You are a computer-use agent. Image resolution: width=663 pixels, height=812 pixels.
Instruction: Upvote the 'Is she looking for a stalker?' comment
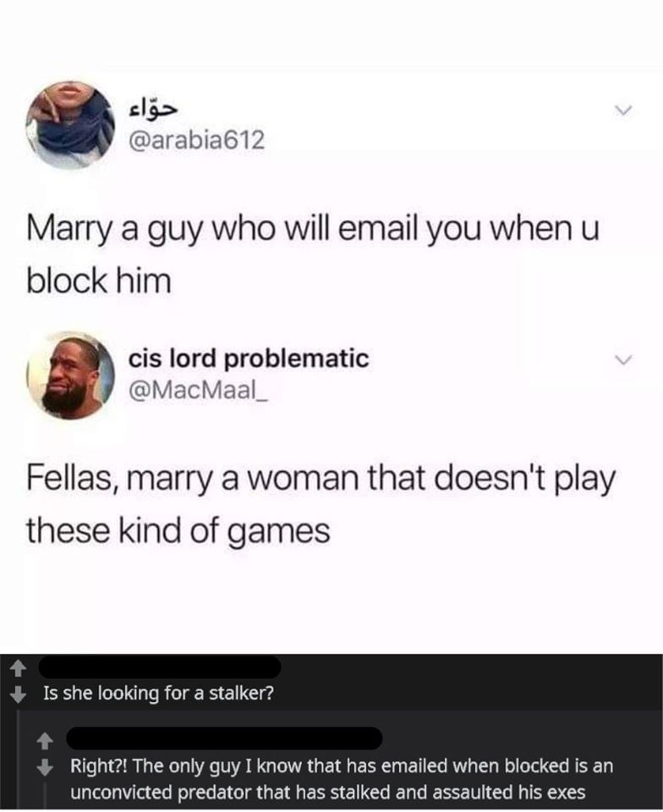click(18, 670)
